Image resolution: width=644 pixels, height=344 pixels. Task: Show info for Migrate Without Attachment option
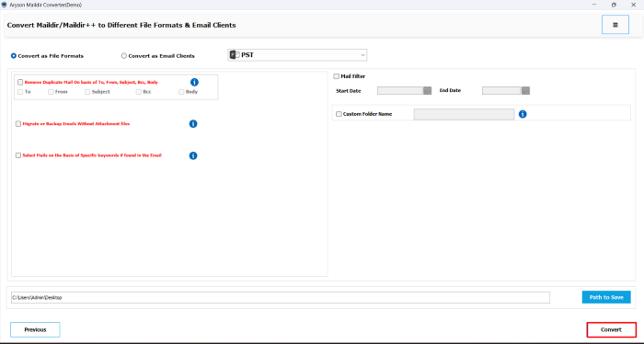click(x=193, y=123)
